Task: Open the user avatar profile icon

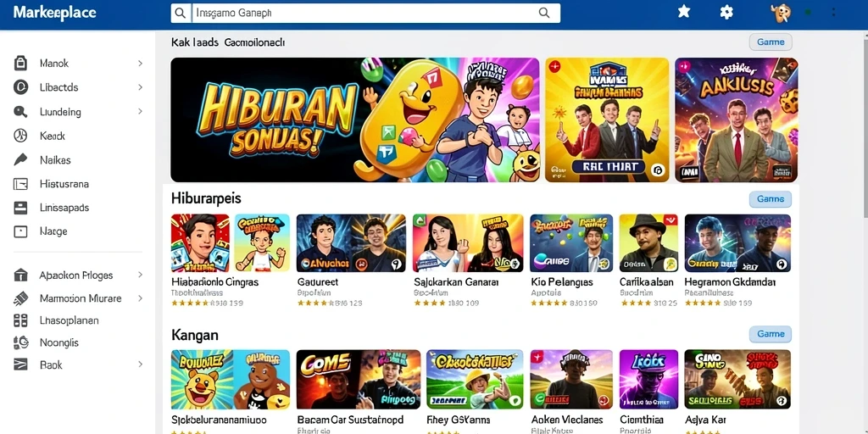Action: pos(780,13)
